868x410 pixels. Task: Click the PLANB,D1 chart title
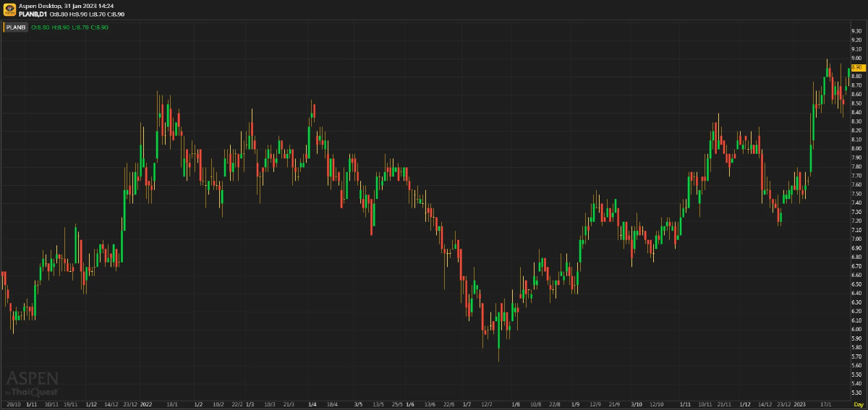point(33,14)
